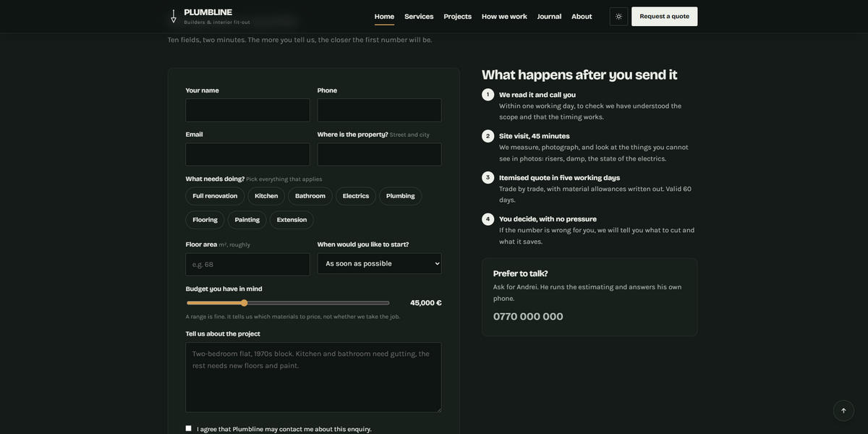Click the PLUMBLINE brand name
Image resolution: width=868 pixels, height=434 pixels.
pyautogui.click(x=208, y=12)
